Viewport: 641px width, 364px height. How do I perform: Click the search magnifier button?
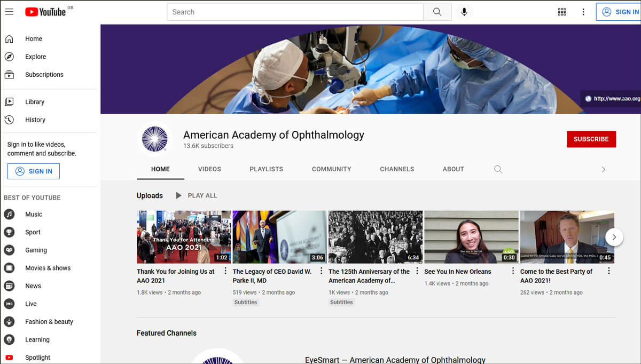(437, 12)
